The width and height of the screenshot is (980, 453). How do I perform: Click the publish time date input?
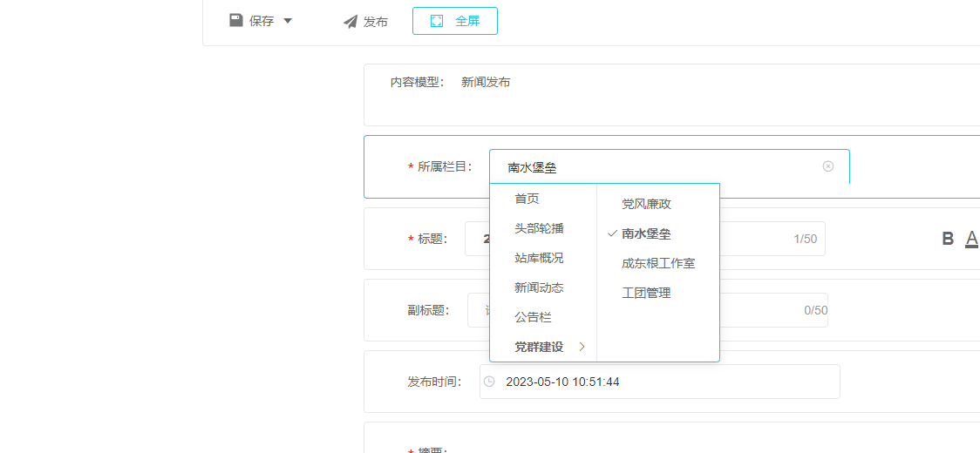663,382
